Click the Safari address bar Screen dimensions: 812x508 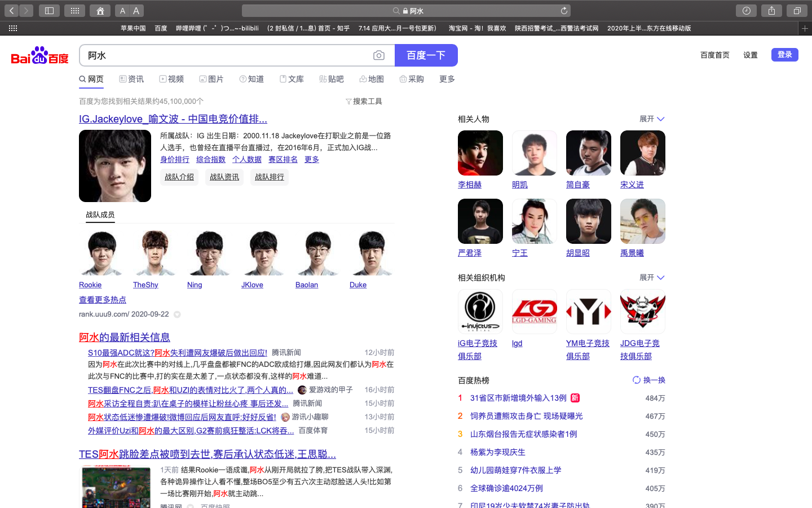click(406, 11)
